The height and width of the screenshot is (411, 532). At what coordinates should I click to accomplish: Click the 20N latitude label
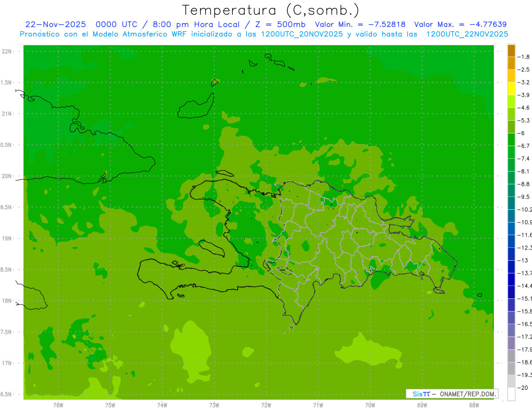tap(7, 176)
